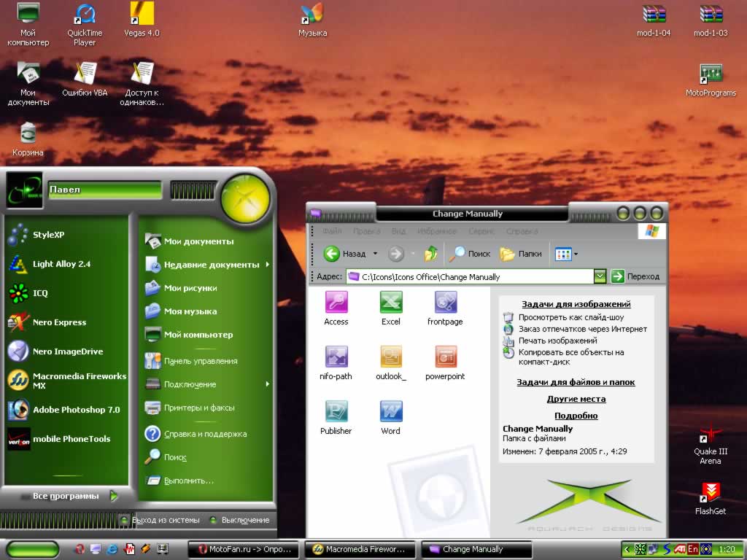Select the MotoPrograms desktop shortcut

[711, 80]
